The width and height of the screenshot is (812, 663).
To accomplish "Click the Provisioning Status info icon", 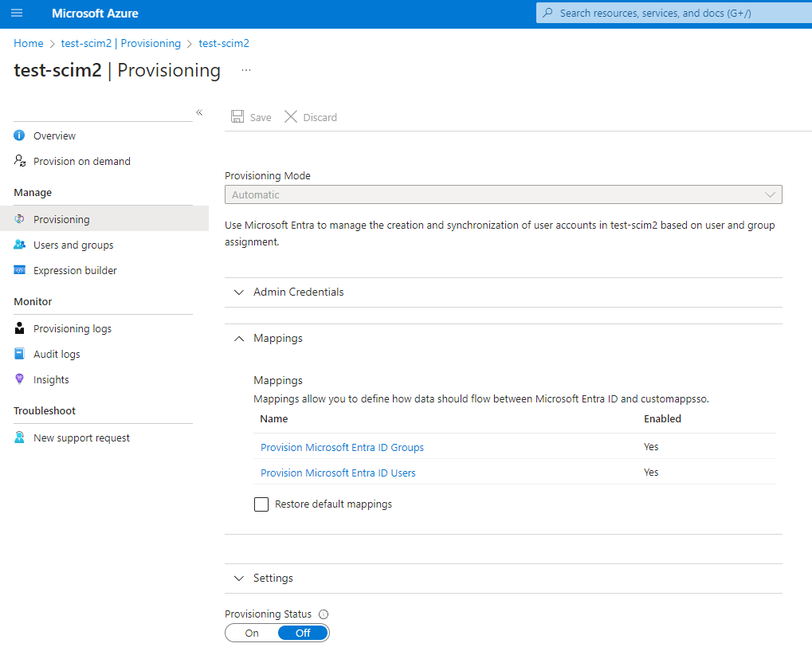I will pyautogui.click(x=324, y=614).
